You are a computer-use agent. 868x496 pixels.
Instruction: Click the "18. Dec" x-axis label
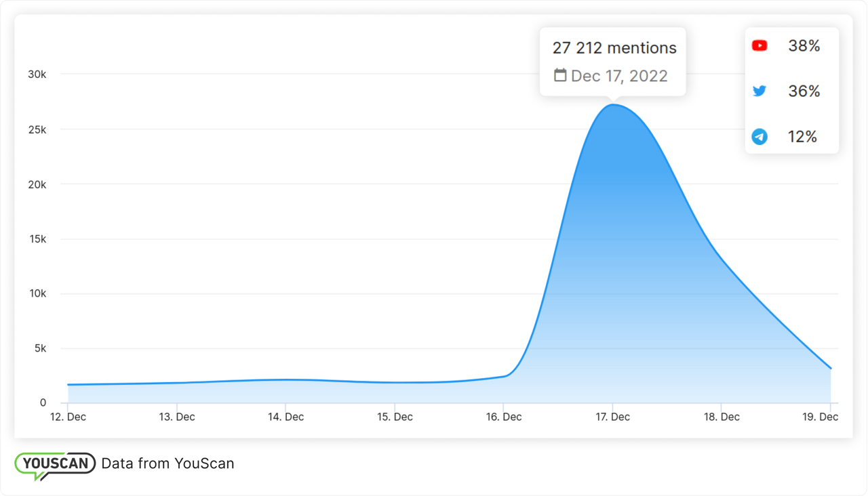pyautogui.click(x=722, y=417)
